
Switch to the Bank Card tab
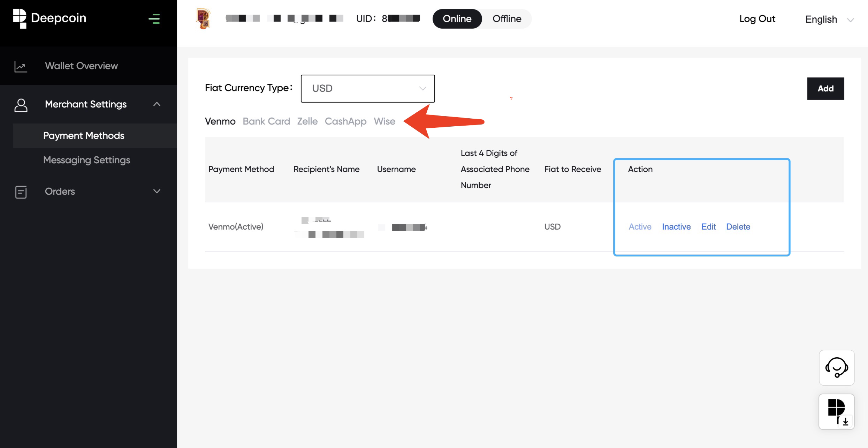point(266,121)
